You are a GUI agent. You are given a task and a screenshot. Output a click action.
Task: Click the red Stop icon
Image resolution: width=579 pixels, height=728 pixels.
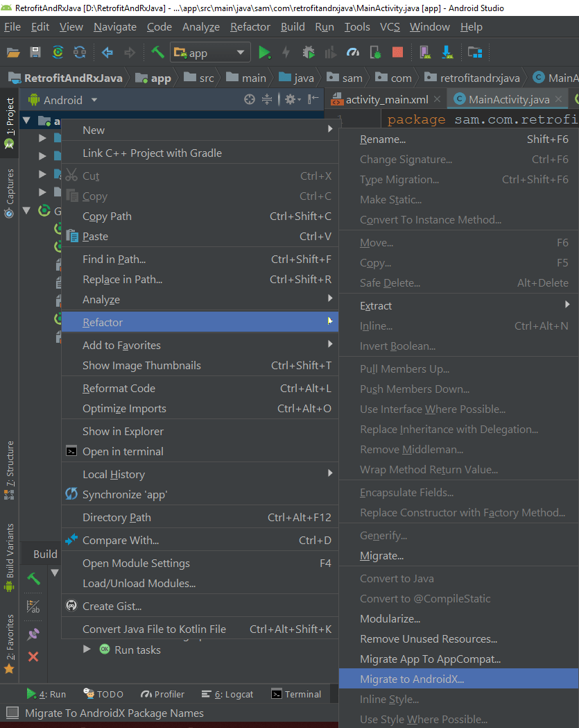pos(397,53)
